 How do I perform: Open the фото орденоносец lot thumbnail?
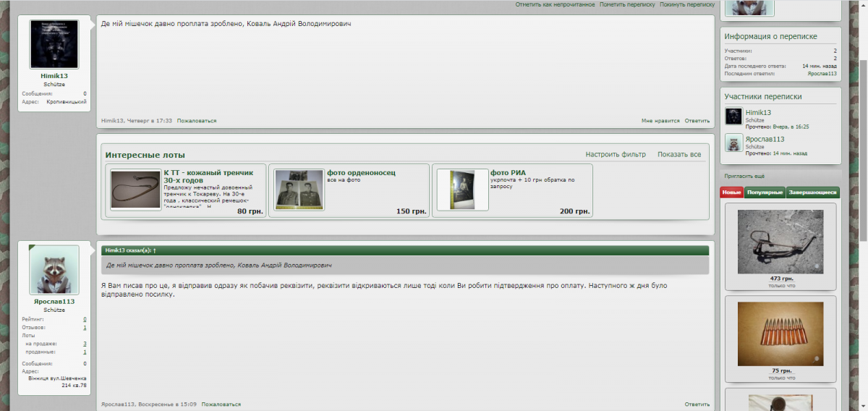(299, 190)
